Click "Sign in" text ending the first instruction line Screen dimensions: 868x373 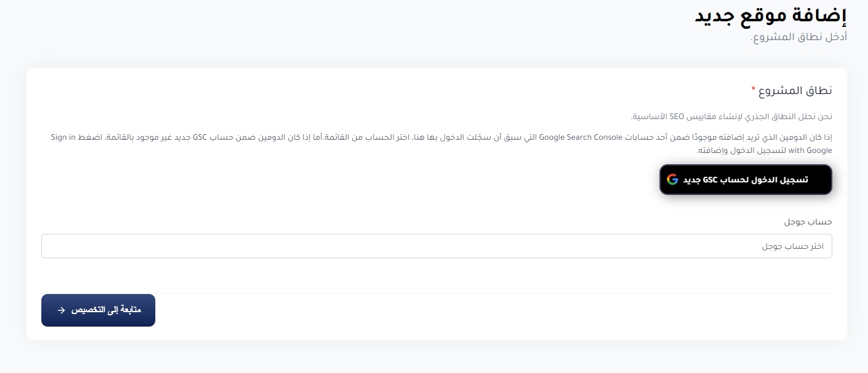[x=63, y=137]
